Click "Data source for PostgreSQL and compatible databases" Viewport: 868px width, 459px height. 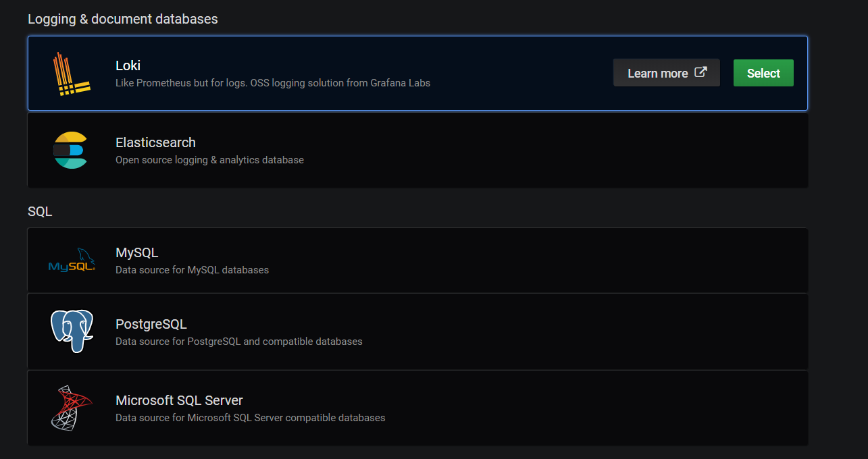(x=239, y=342)
